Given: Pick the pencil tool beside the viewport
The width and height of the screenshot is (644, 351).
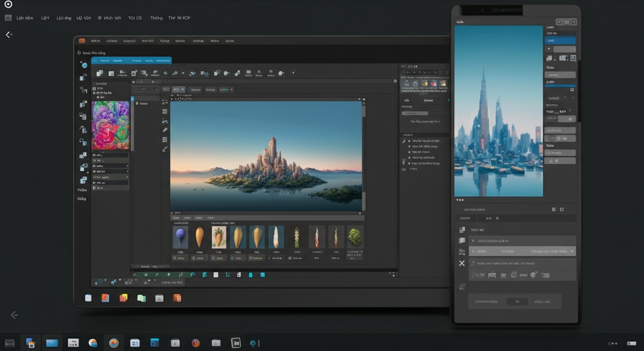Looking at the screenshot, I should click(165, 129).
